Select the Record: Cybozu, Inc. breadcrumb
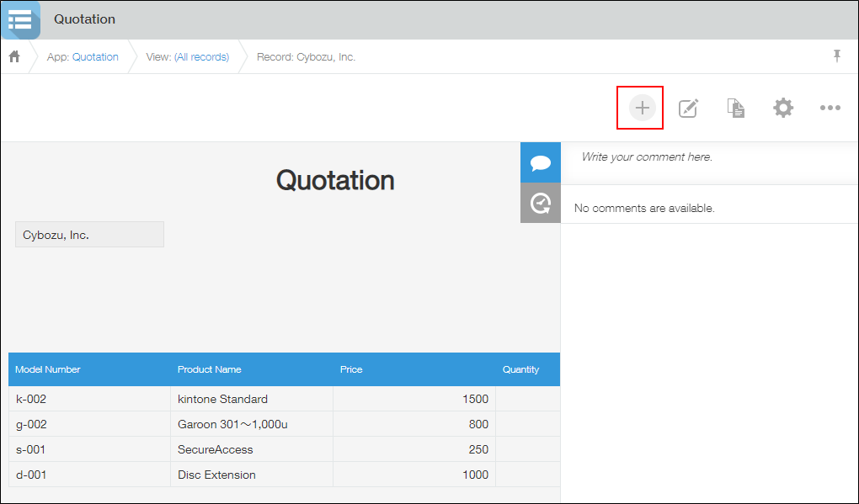The image size is (859, 504). 306,56
